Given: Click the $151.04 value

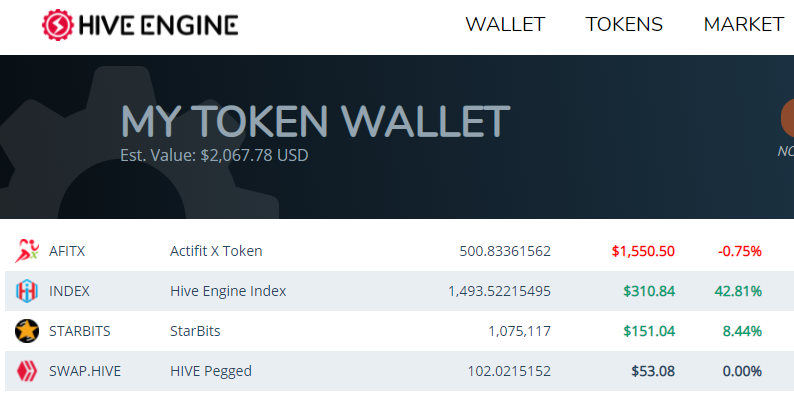Looking at the screenshot, I should (649, 331).
